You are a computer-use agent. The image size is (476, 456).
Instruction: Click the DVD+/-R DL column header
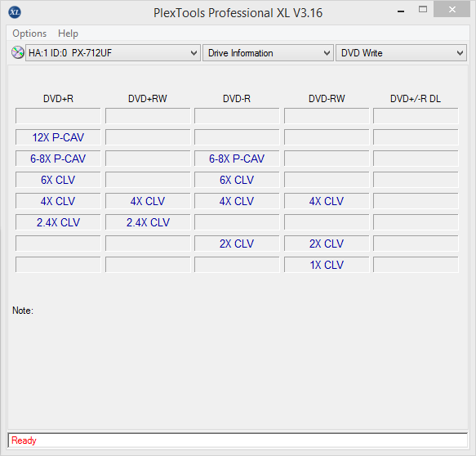pyautogui.click(x=416, y=99)
